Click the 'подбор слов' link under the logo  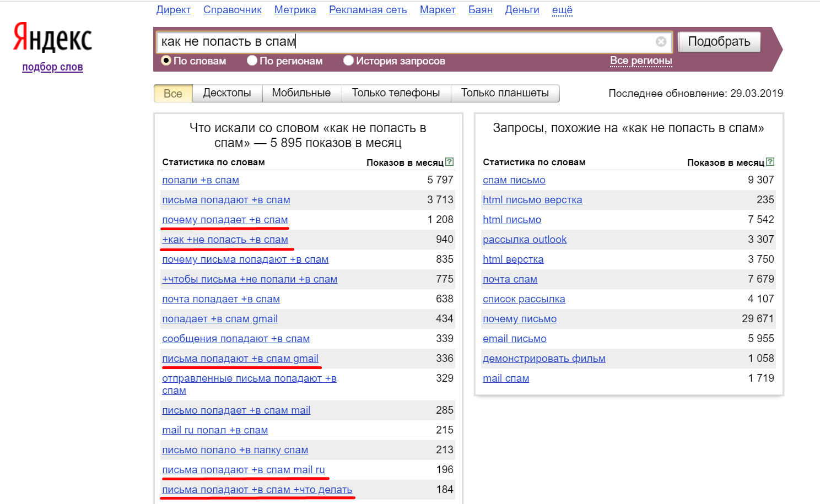52,67
